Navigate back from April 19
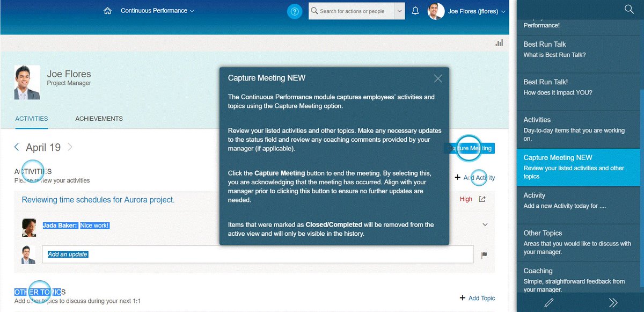This screenshot has width=644, height=312. tap(16, 147)
